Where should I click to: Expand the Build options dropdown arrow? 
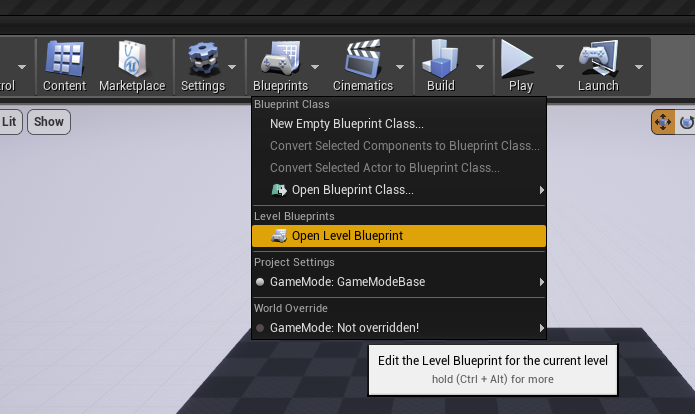[480, 67]
